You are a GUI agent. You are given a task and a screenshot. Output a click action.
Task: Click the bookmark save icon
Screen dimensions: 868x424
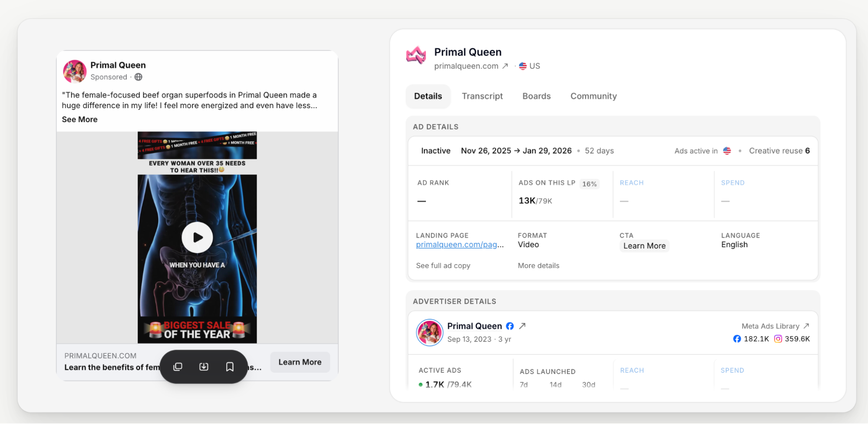pos(230,367)
